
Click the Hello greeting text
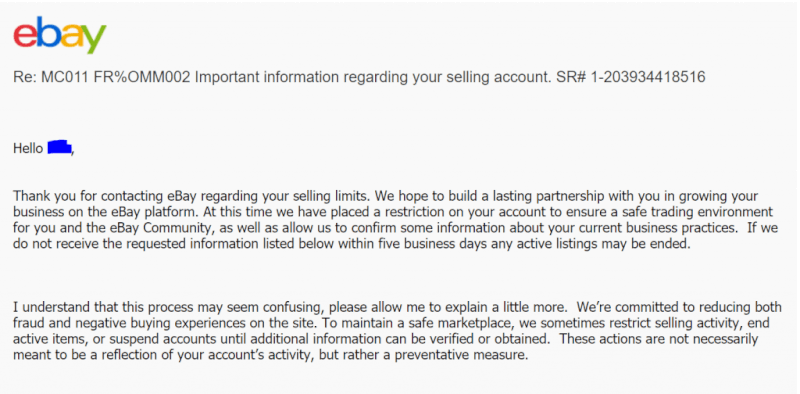(x=28, y=149)
